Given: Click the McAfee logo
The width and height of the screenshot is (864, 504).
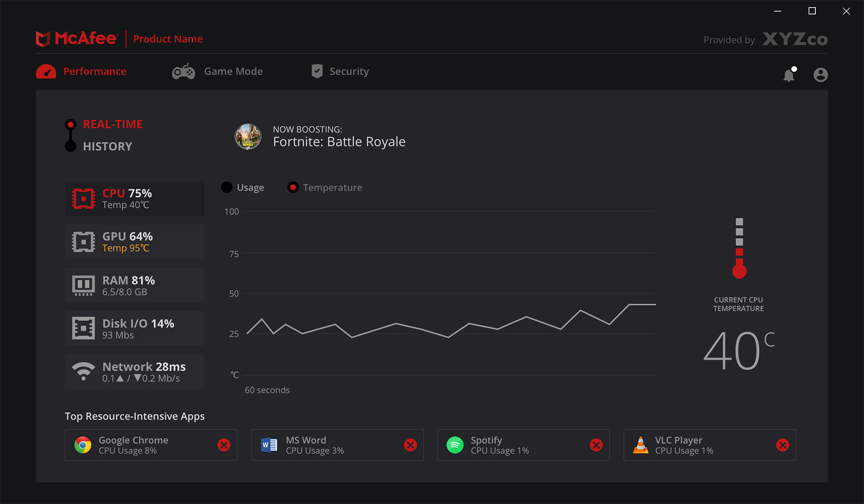Looking at the screenshot, I should coord(77,39).
